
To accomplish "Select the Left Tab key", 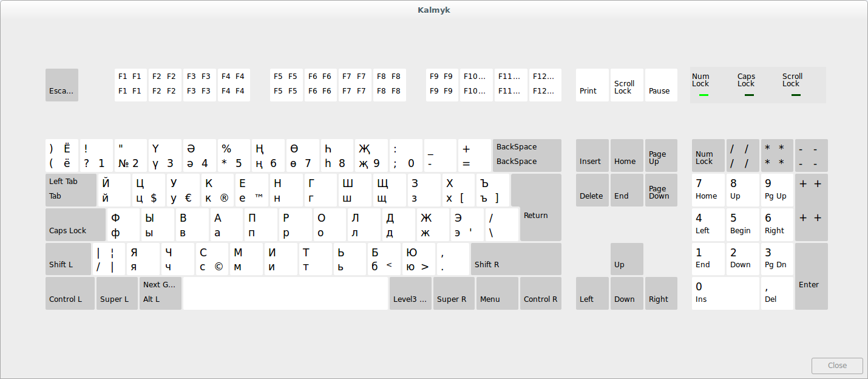I will [71, 190].
